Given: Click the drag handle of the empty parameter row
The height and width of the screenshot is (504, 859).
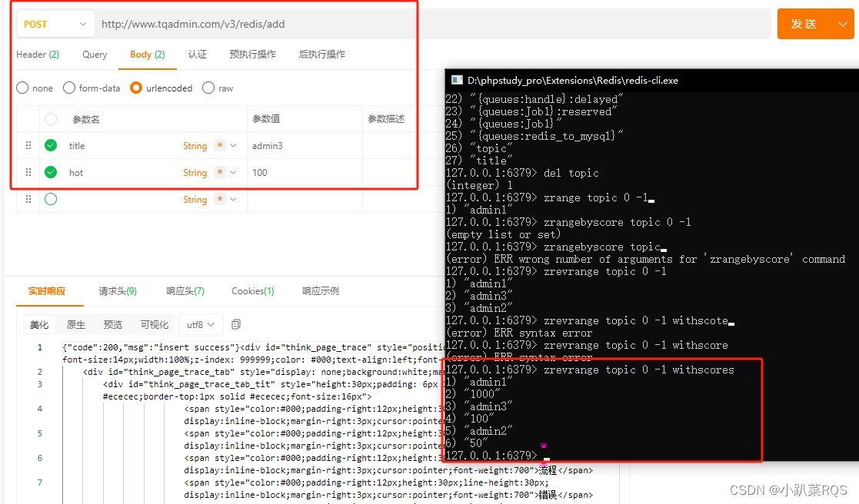Looking at the screenshot, I should pos(28,199).
